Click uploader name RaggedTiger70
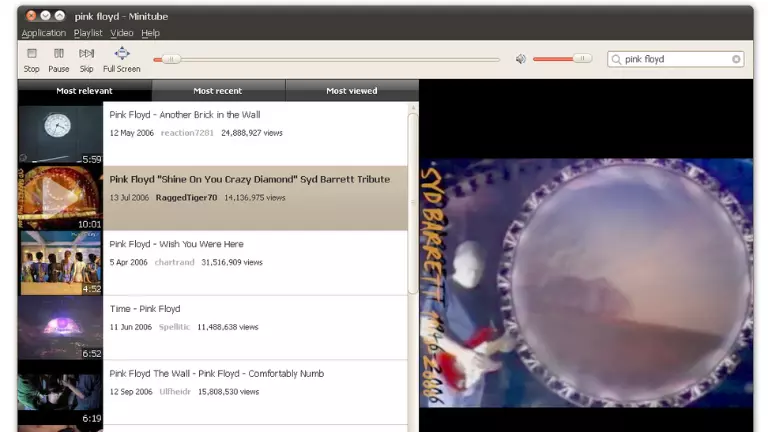Image resolution: width=768 pixels, height=432 pixels. click(x=186, y=198)
